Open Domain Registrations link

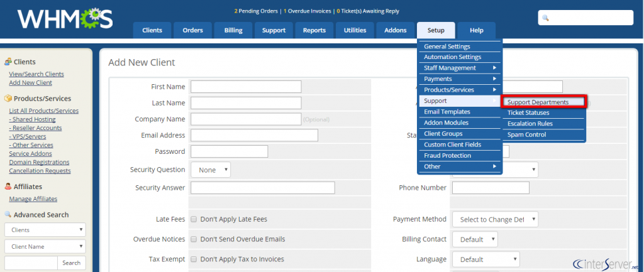click(39, 163)
